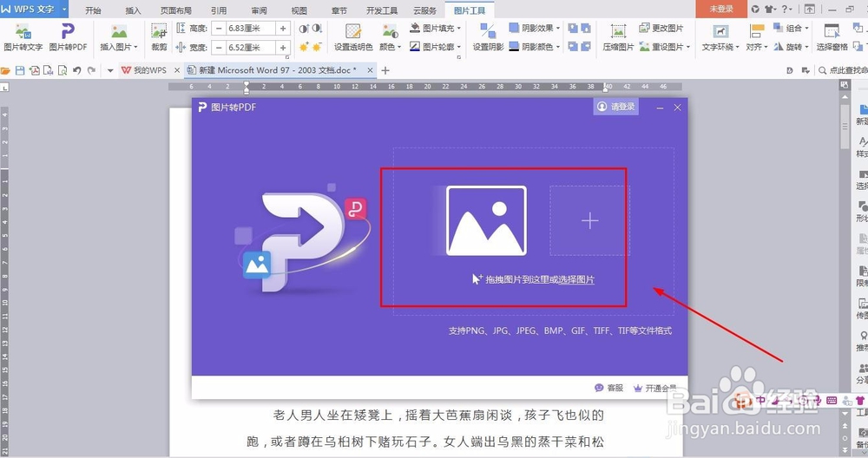This screenshot has width=868, height=458.
Task: Switch to the 引用 ribbon tab
Action: 219,10
